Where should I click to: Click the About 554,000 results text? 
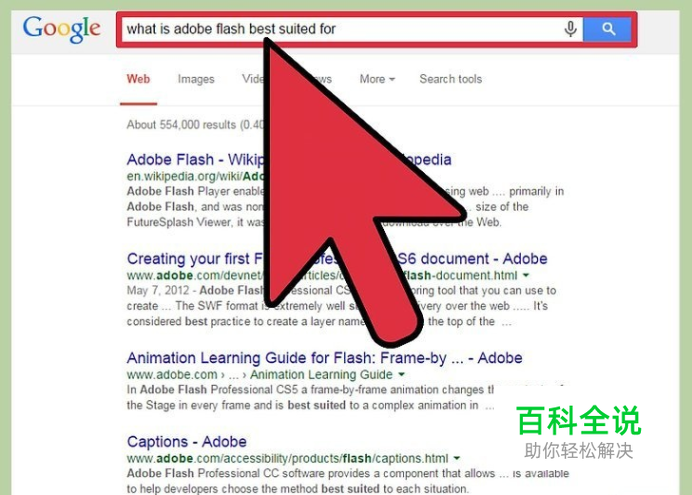(x=195, y=125)
